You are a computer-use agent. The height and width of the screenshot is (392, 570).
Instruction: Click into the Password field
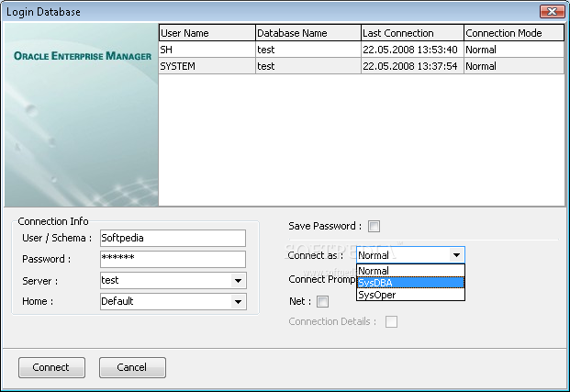(x=173, y=259)
